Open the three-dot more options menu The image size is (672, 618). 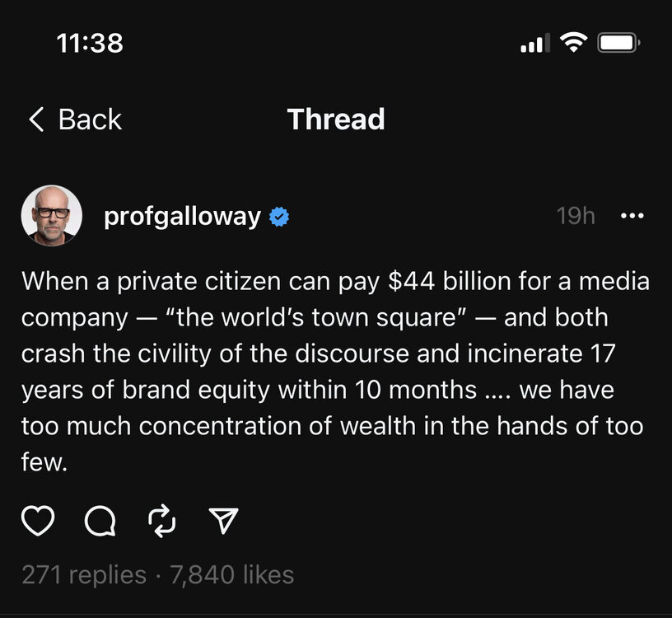632,217
